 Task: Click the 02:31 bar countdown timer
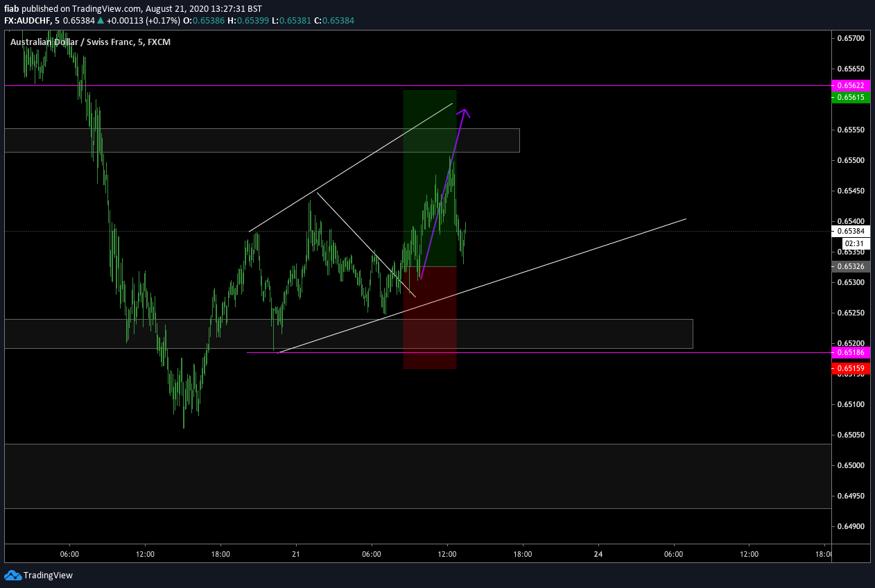856,243
